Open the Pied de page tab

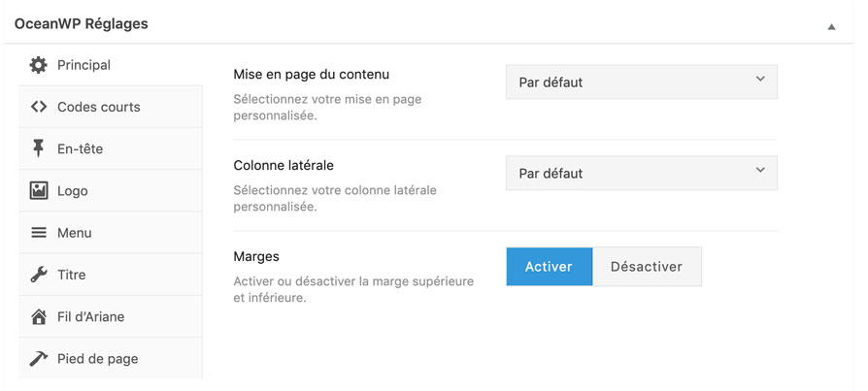click(x=98, y=359)
